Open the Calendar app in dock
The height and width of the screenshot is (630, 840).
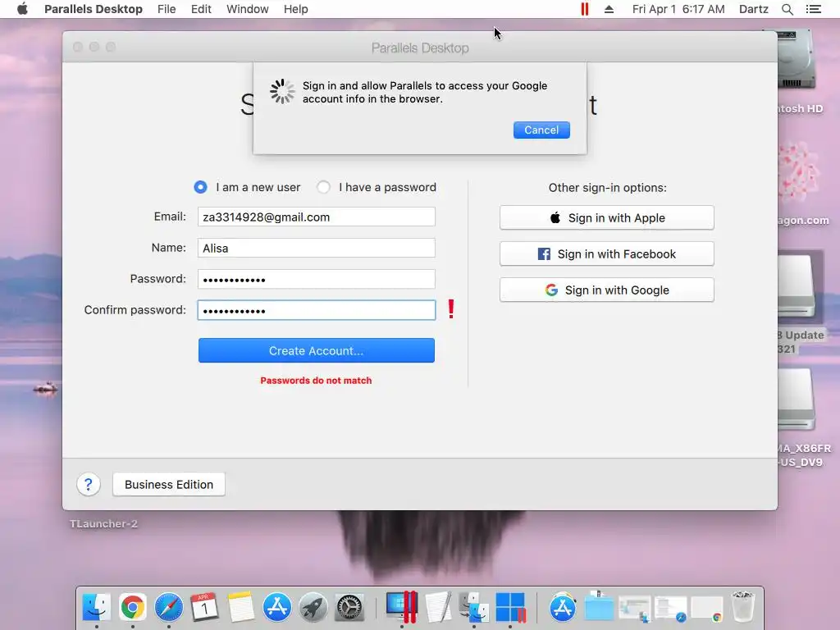tap(204, 607)
